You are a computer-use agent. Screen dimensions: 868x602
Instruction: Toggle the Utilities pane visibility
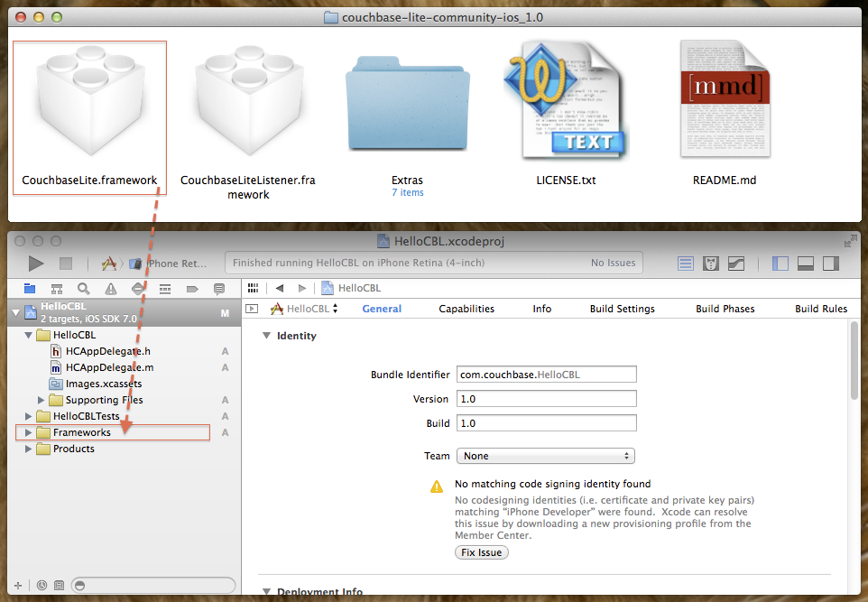click(x=831, y=264)
